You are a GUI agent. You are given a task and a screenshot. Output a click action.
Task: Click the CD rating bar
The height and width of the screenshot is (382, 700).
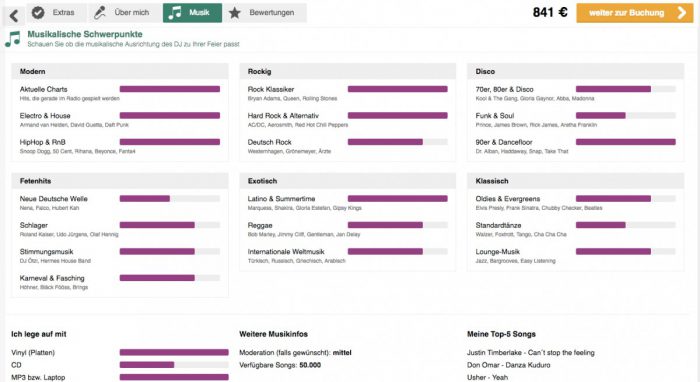click(174, 365)
